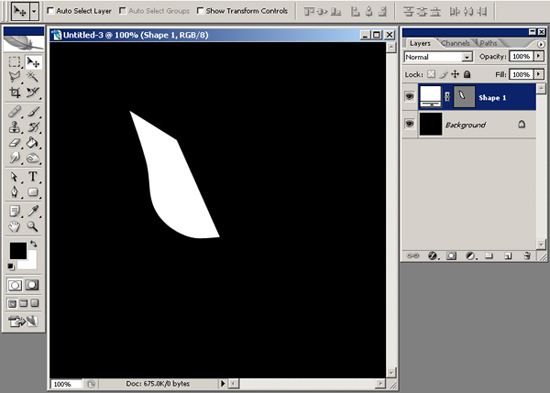
Task: Choose the Paint Bucket tool
Action: (x=33, y=142)
